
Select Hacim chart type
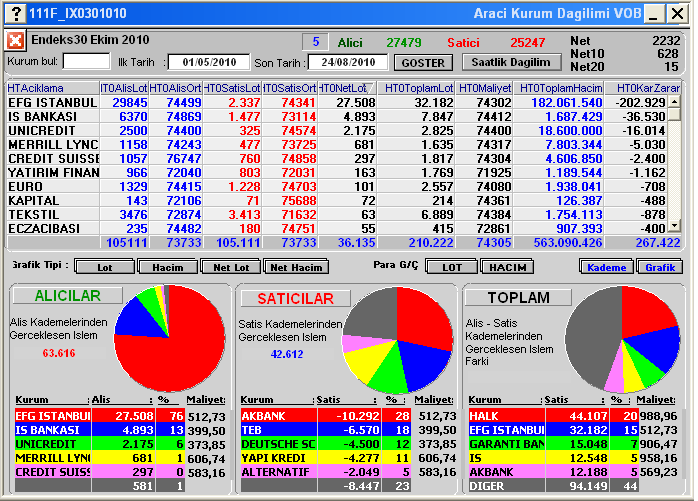167,267
